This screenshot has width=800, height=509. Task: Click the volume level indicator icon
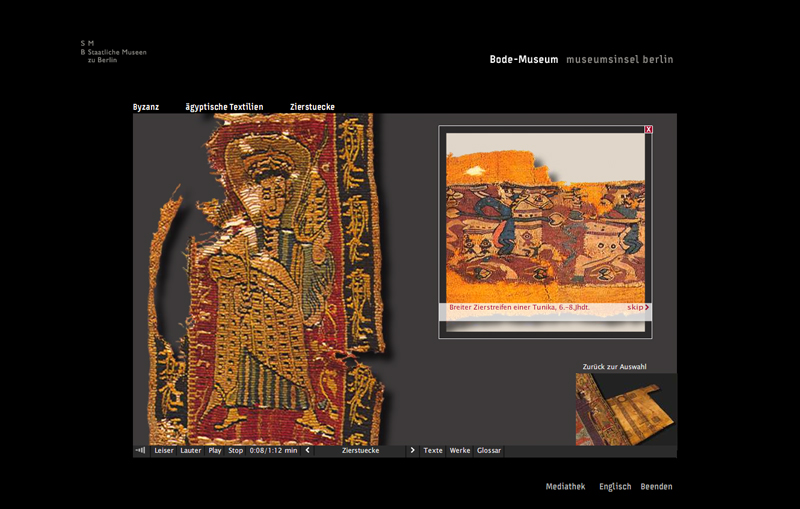(140, 450)
